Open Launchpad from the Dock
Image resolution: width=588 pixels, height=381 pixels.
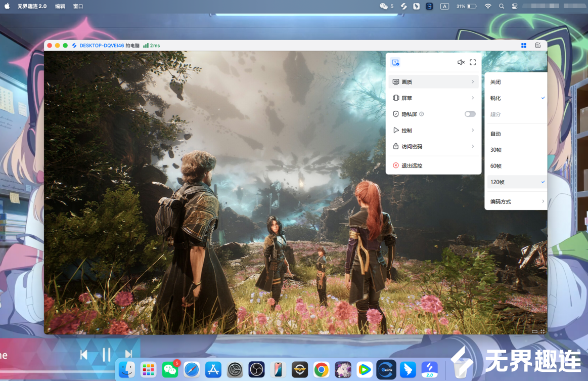[x=148, y=370]
